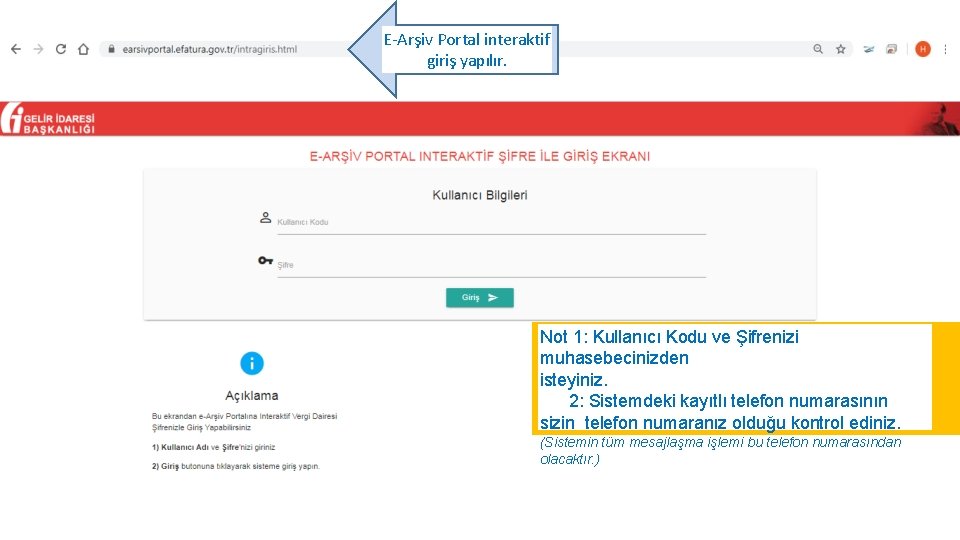
Task: Open the orange H profile avatar
Action: 923,49
